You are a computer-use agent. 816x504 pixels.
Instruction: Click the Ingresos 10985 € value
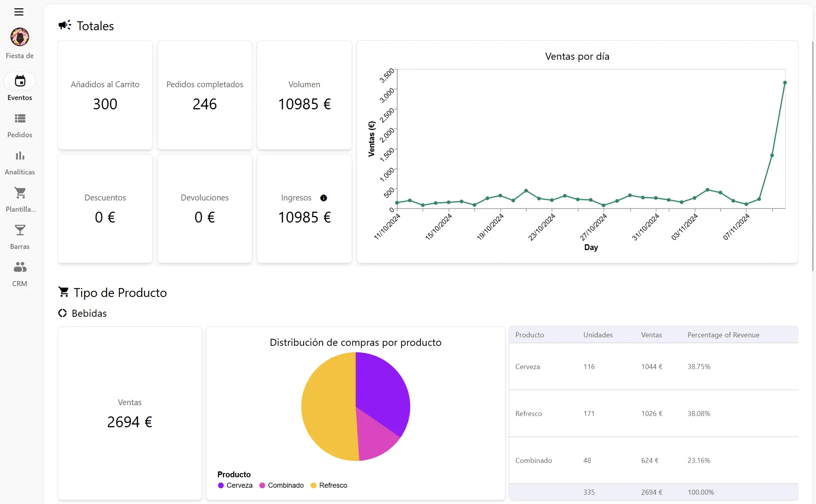coord(304,217)
